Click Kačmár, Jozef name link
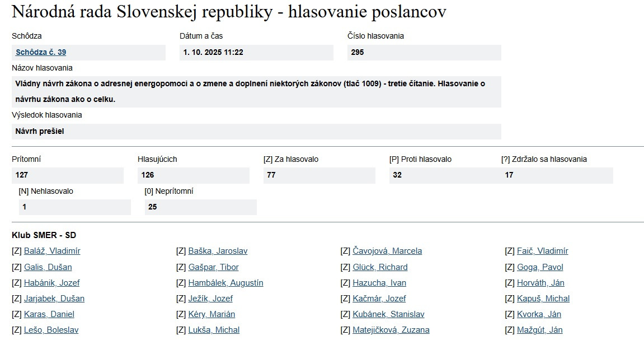 (379, 299)
